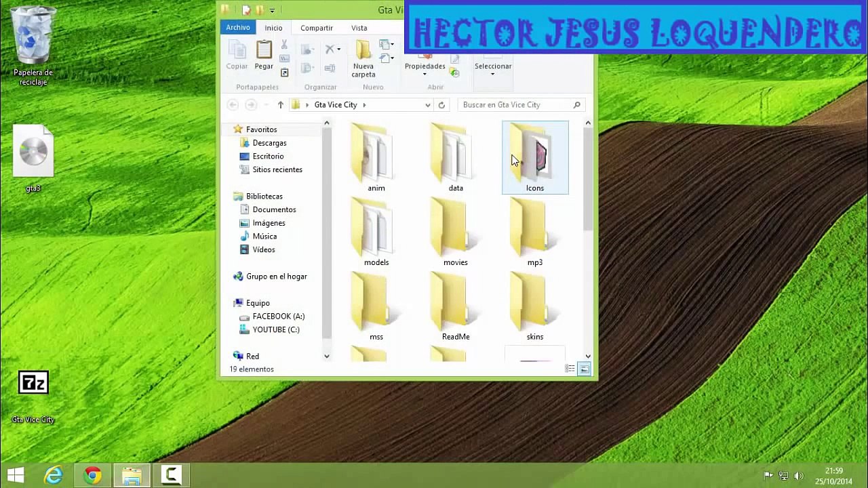This screenshot has width=868, height=488.
Task: Open Descargas in the navigation pane
Action: [x=269, y=143]
